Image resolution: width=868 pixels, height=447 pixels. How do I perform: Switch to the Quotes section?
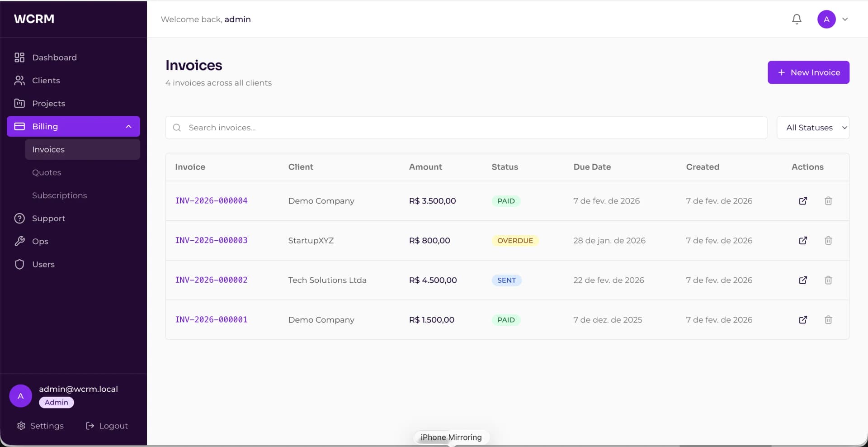tap(47, 172)
